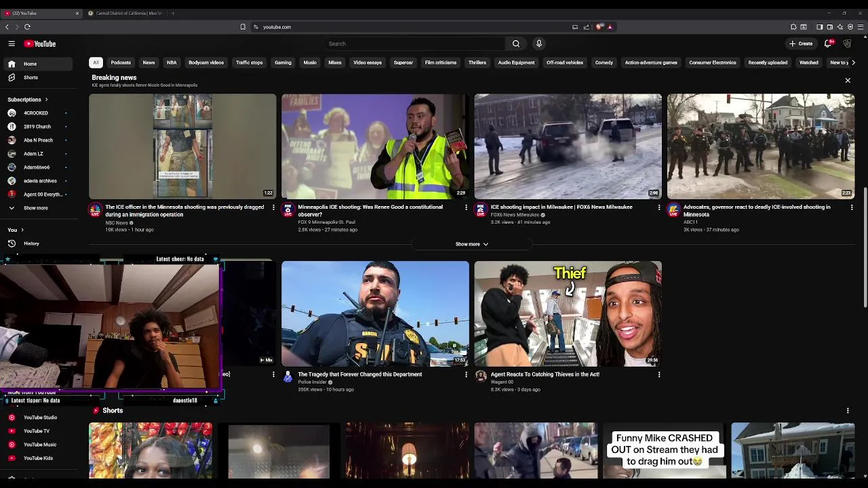The image size is (868, 488).
Task: Open a new browser tab with plus
Action: coord(173,13)
